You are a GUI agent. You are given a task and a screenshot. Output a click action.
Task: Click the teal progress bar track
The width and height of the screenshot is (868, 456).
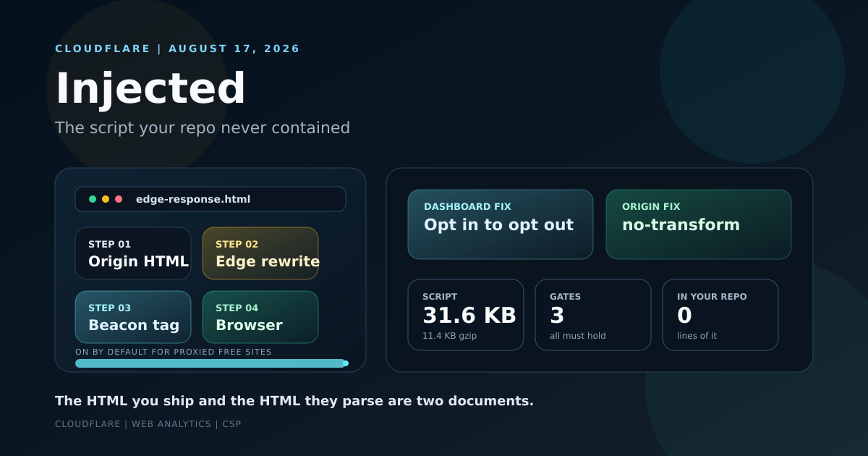click(210, 363)
